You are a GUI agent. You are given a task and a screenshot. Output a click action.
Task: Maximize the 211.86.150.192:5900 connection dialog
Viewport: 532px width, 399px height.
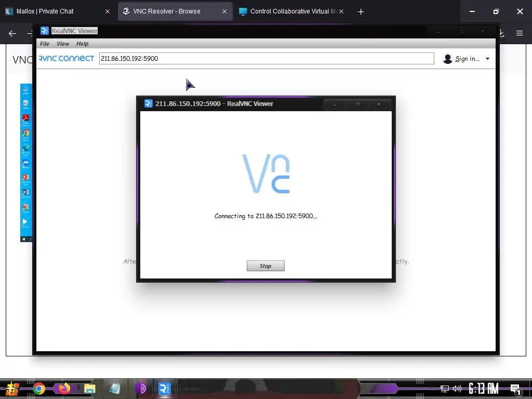click(x=357, y=104)
